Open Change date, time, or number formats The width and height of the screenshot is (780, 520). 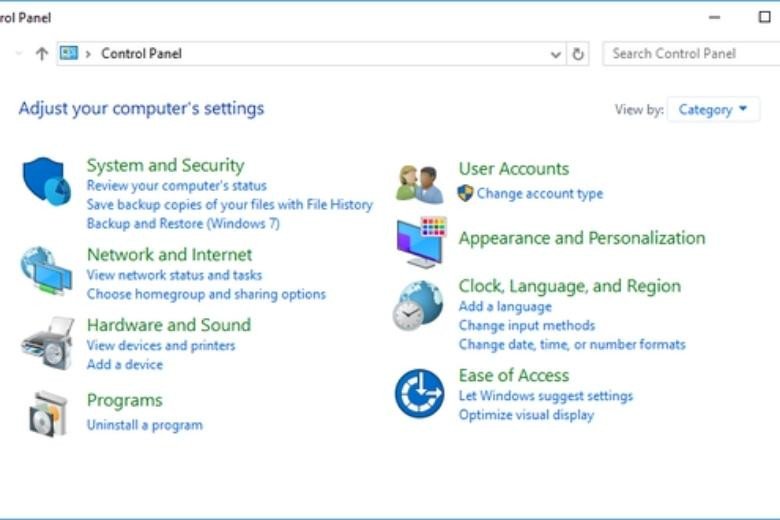[x=572, y=344]
